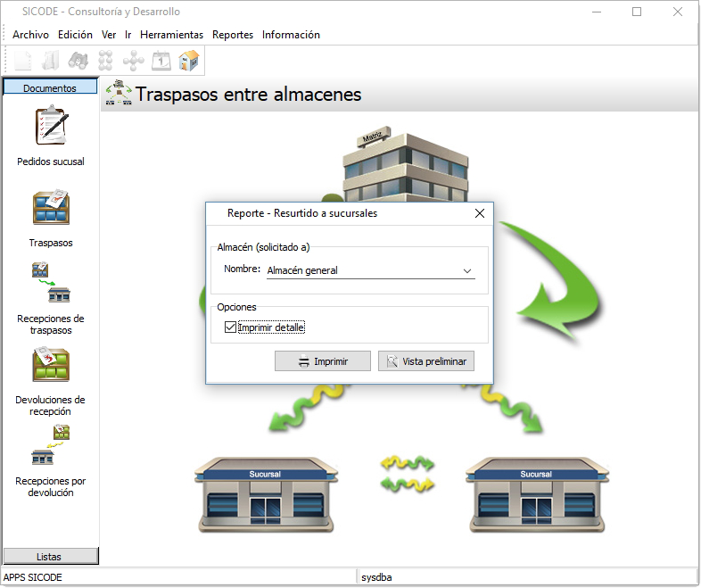Expand the Almacén Nombre dropdown
The image size is (701, 588).
tap(466, 270)
